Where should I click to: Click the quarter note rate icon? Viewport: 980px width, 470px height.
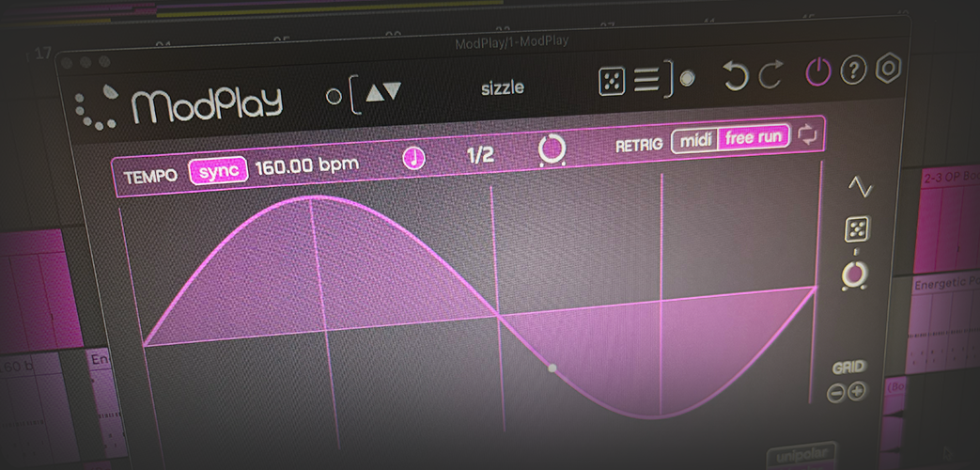click(x=413, y=159)
